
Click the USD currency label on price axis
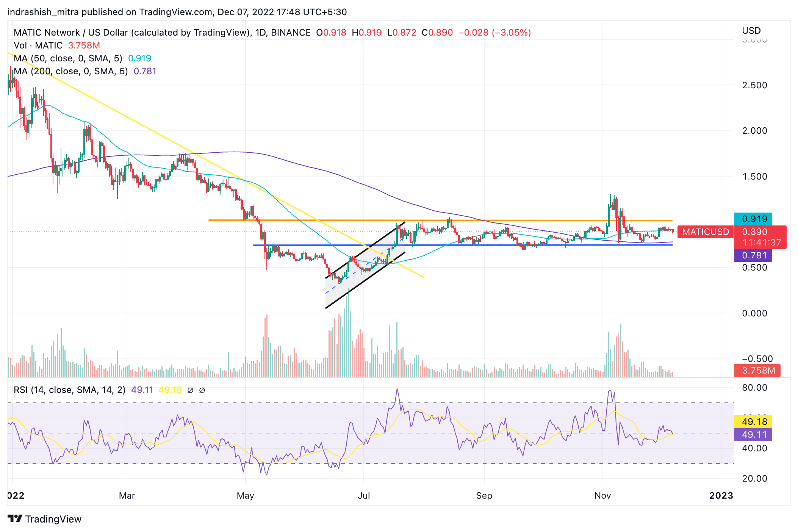[x=751, y=31]
